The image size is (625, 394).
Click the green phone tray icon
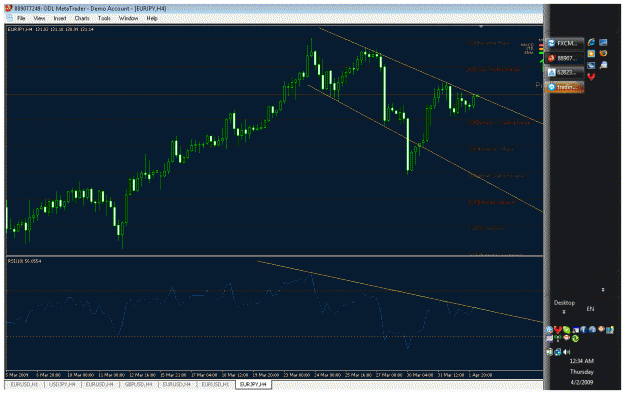(x=566, y=330)
